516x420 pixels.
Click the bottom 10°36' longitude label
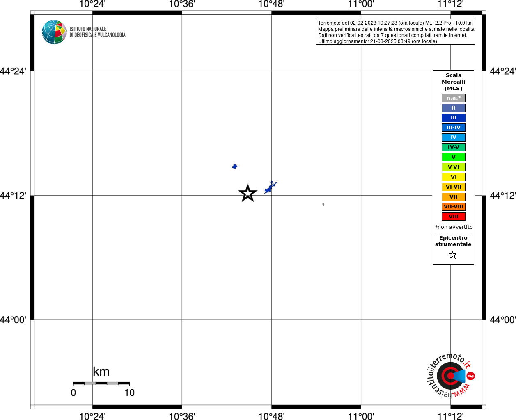pos(182,416)
